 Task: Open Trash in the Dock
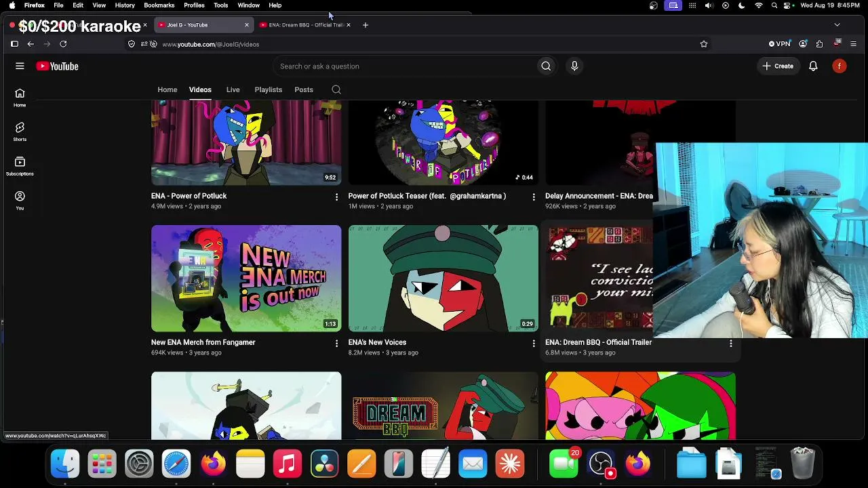(802, 464)
